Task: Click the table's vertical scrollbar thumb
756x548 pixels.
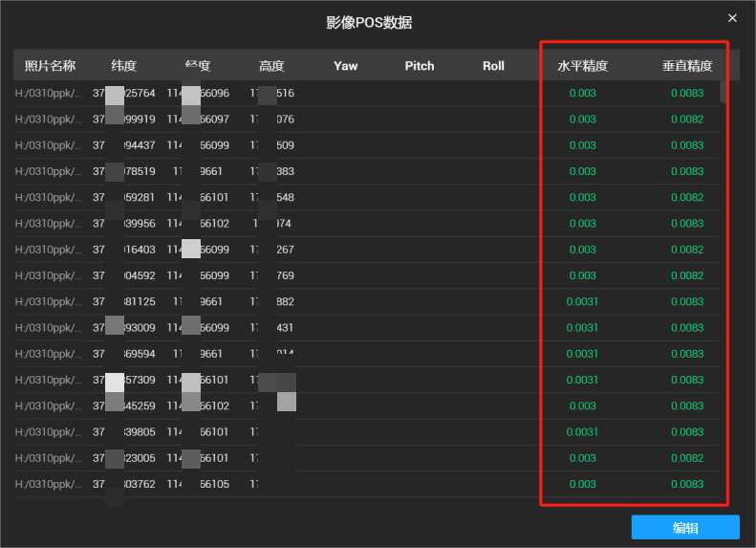Action: tap(724, 92)
